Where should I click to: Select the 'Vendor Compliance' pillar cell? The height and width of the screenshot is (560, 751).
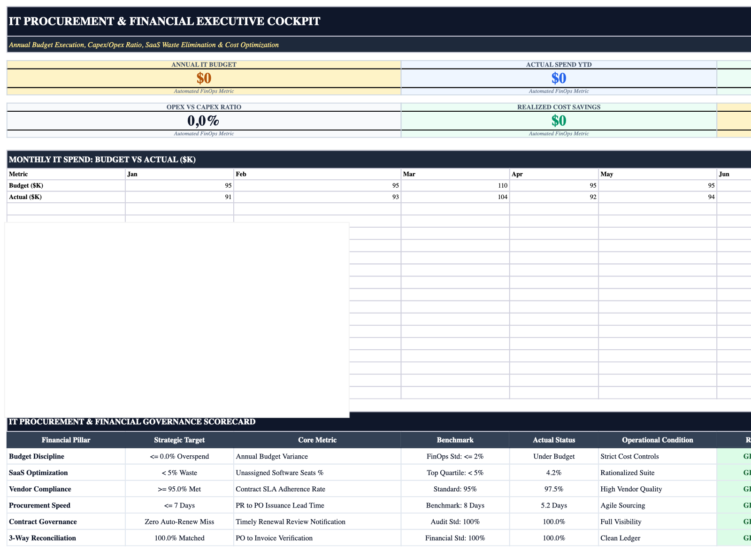tap(66, 489)
